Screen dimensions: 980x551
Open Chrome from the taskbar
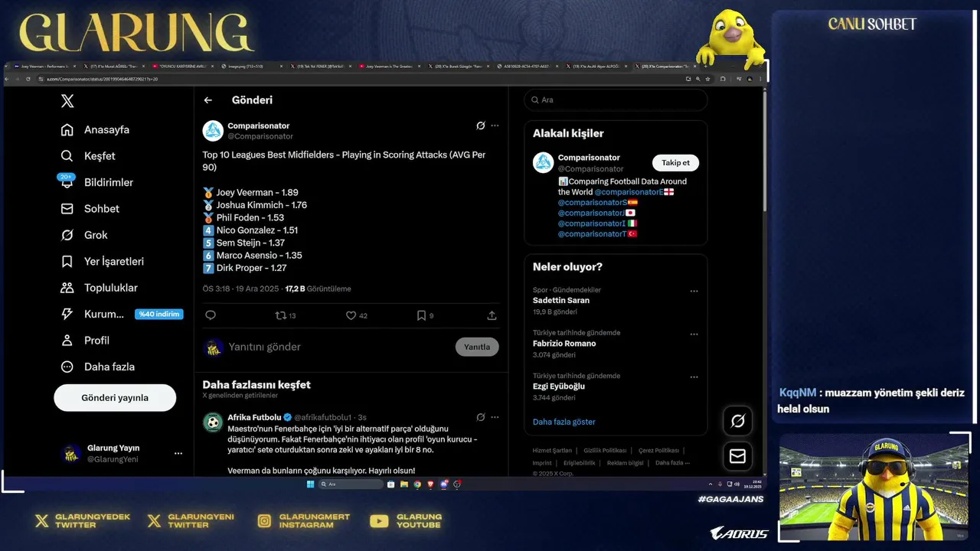[x=417, y=484]
